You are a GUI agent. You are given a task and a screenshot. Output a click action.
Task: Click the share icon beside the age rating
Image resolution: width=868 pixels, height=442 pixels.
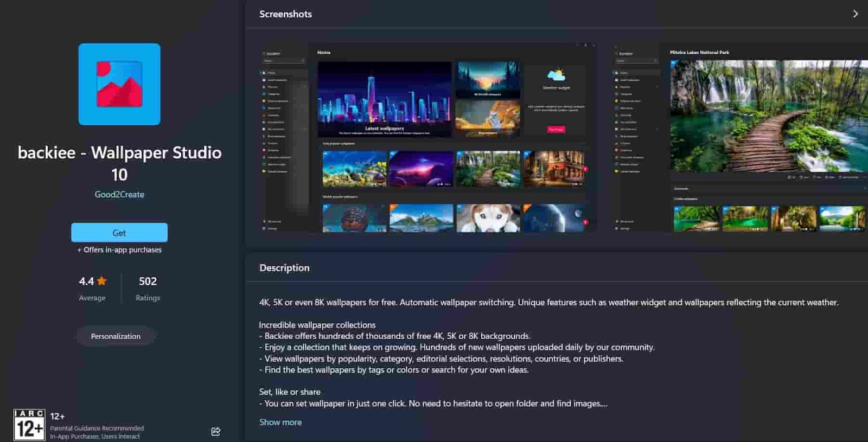pos(216,432)
